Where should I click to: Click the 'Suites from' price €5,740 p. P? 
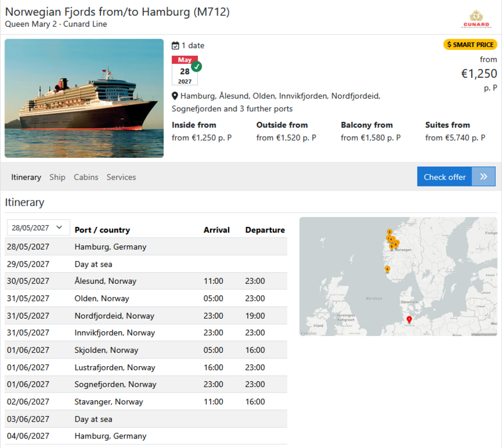pos(455,138)
